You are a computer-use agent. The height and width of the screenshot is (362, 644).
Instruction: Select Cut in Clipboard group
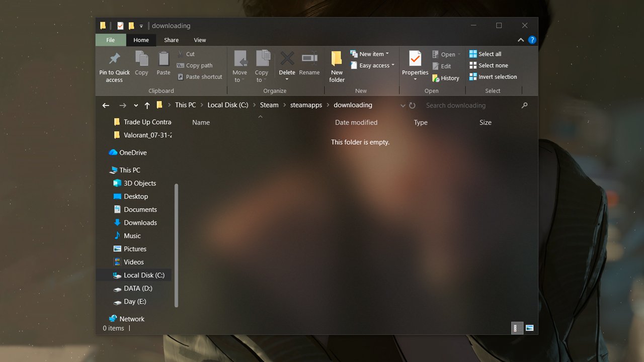tap(186, 54)
